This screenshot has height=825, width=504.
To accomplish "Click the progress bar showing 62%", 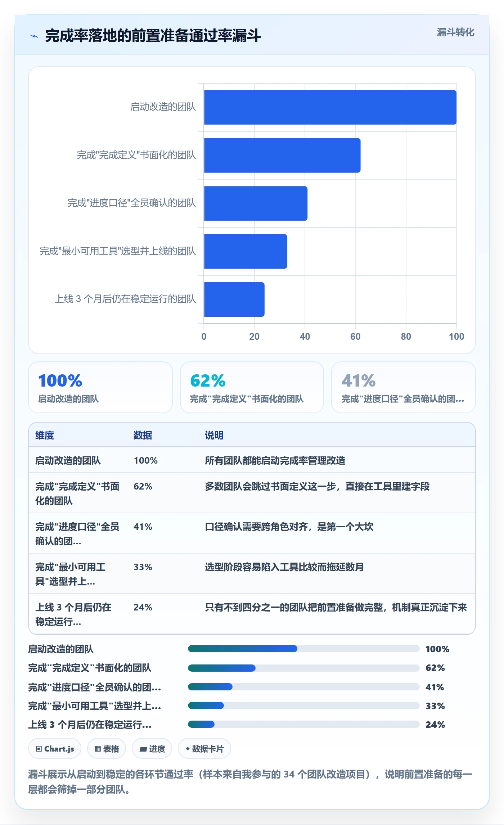I will point(303,668).
